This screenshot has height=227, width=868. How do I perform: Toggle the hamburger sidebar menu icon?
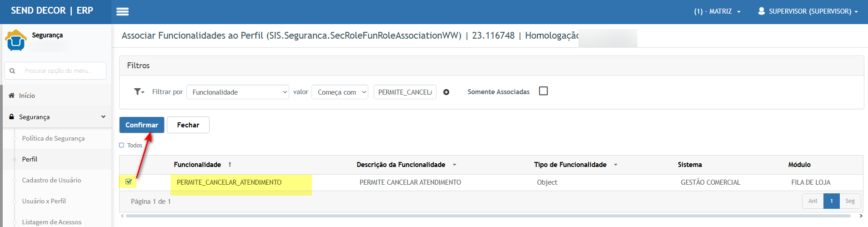click(x=122, y=12)
